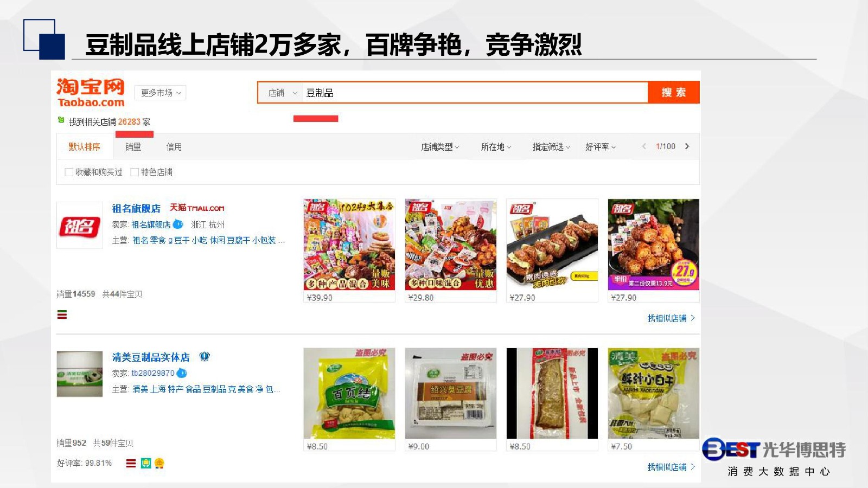Select the 默认排序 sorting tab
Screen dimensions: 868x488
[x=85, y=146]
